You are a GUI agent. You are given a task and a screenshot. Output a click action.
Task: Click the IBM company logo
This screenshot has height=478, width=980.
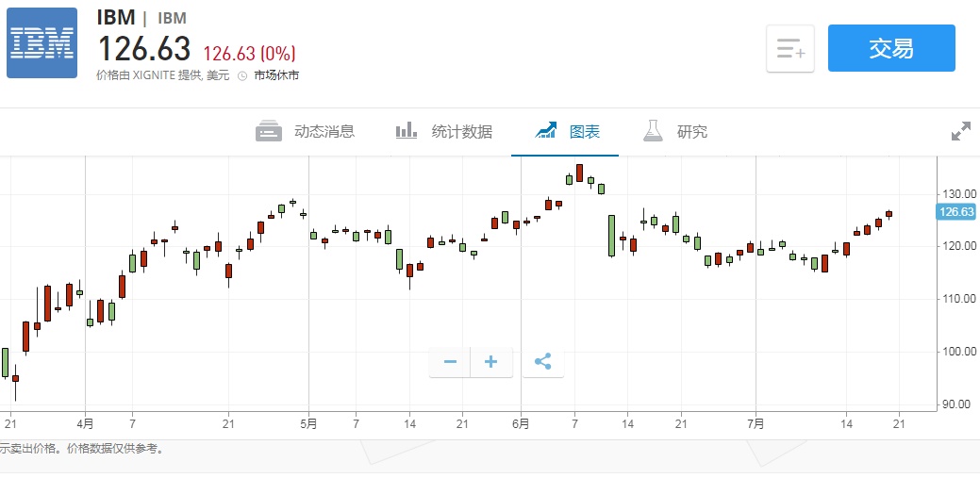42,43
